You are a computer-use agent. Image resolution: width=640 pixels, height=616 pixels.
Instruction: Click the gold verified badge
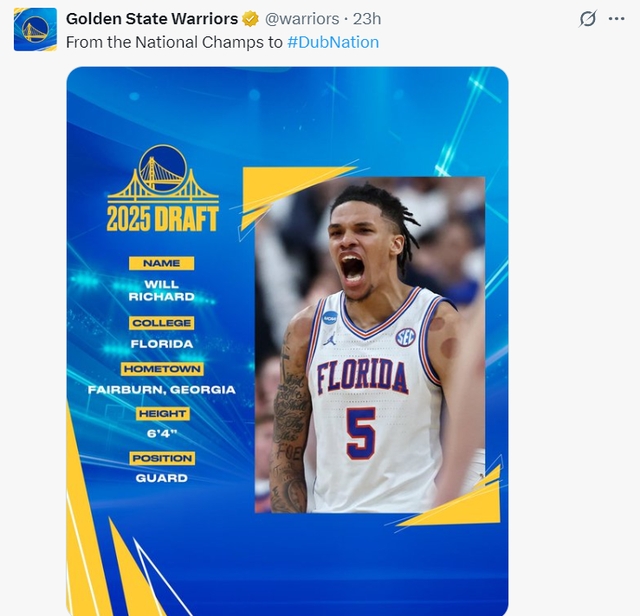tap(251, 19)
